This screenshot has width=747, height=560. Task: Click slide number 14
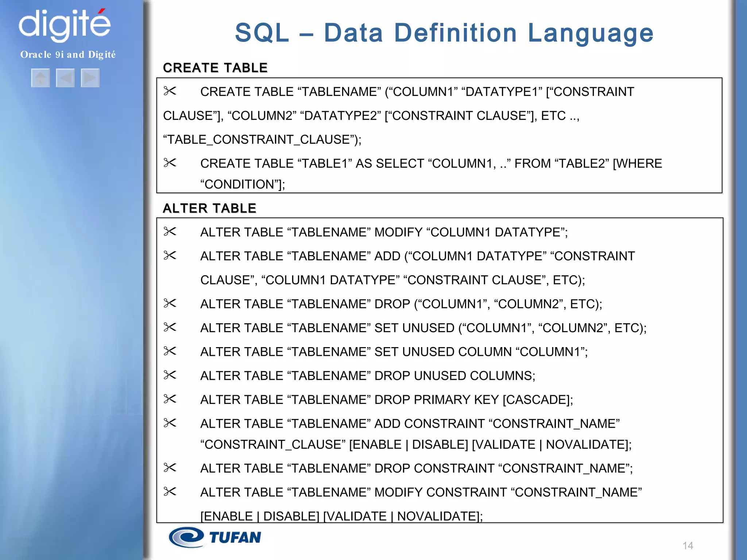click(688, 546)
